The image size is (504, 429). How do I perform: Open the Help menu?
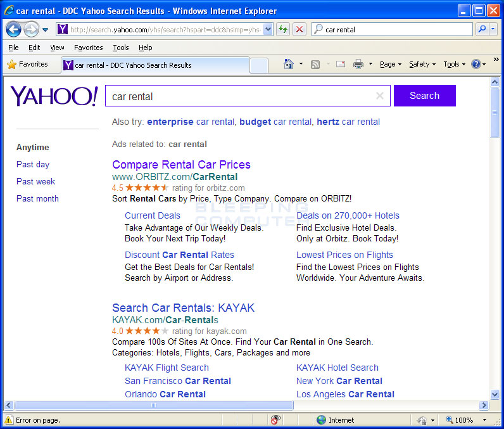coord(145,48)
